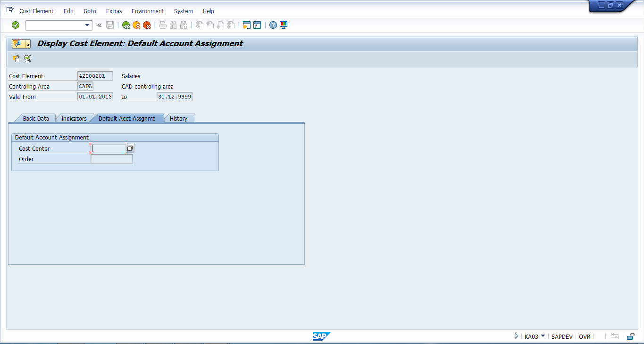Click the Other Analysis Period icon
Image resolution: width=644 pixels, height=344 pixels.
pyautogui.click(x=16, y=59)
